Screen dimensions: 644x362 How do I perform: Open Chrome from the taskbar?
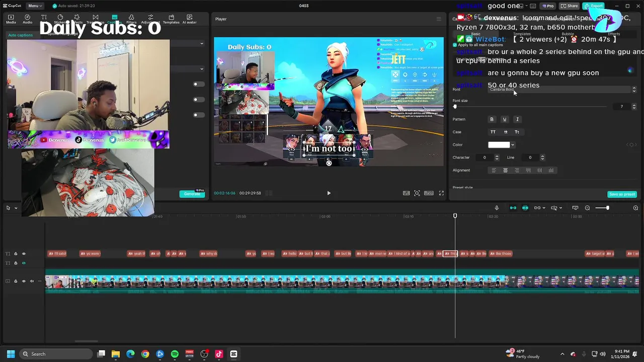tap(145, 354)
